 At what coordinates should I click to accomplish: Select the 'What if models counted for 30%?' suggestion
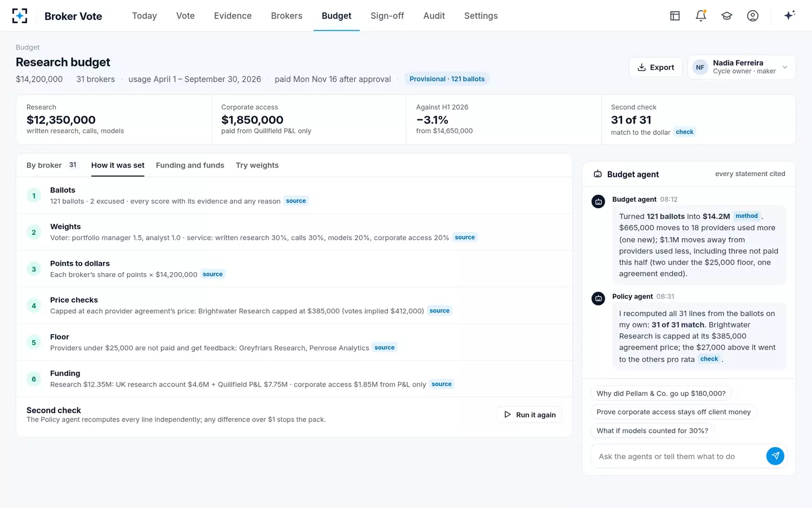point(652,431)
